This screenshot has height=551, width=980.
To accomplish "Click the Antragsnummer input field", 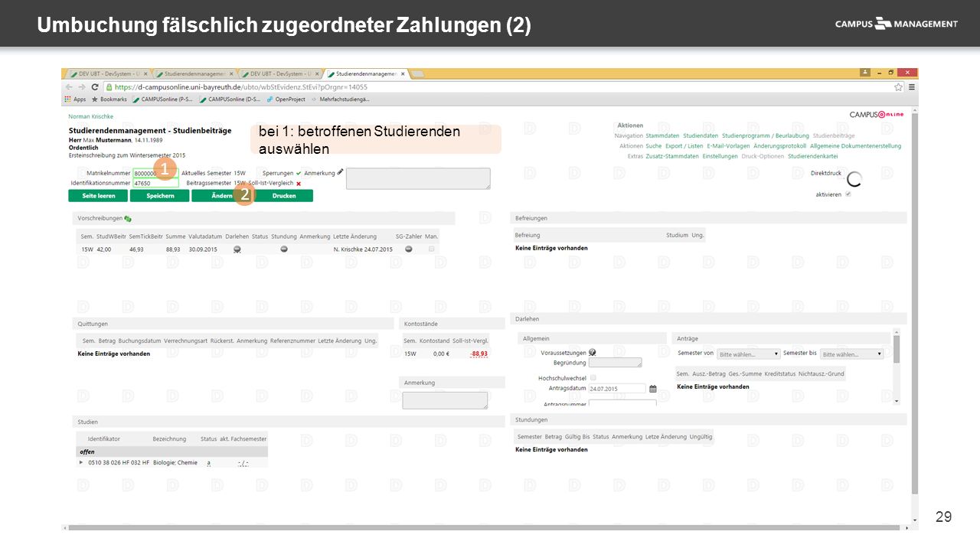I will click(622, 403).
